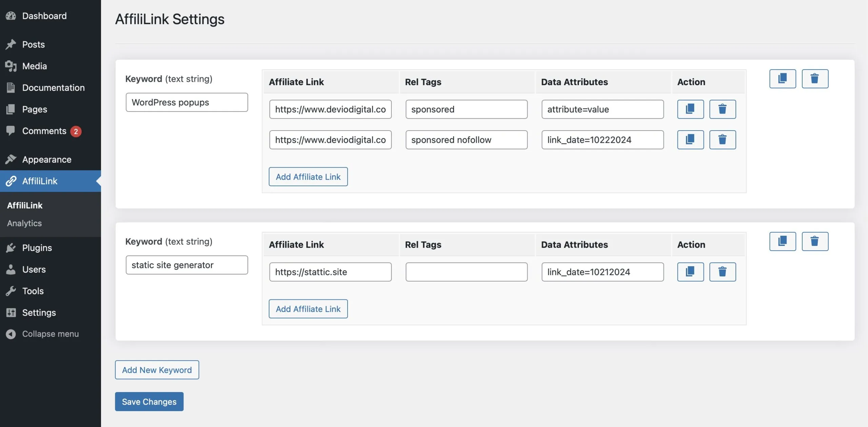The height and width of the screenshot is (427, 868).
Task: Duplicate the static site generator keyword block
Action: click(782, 241)
